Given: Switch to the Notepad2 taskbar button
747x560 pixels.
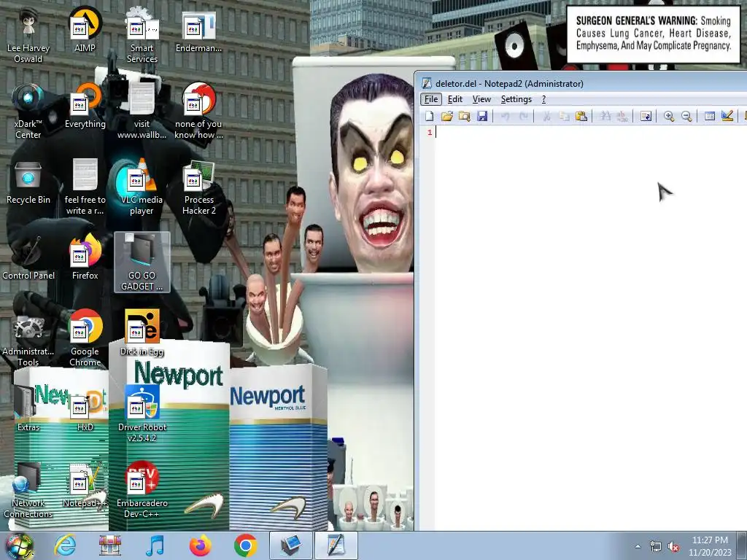Looking at the screenshot, I should pyautogui.click(x=336, y=545).
